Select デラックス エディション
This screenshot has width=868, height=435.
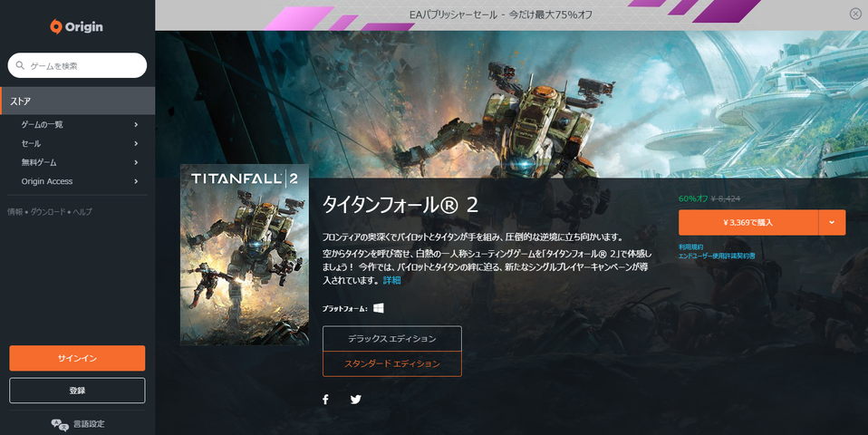(392, 338)
